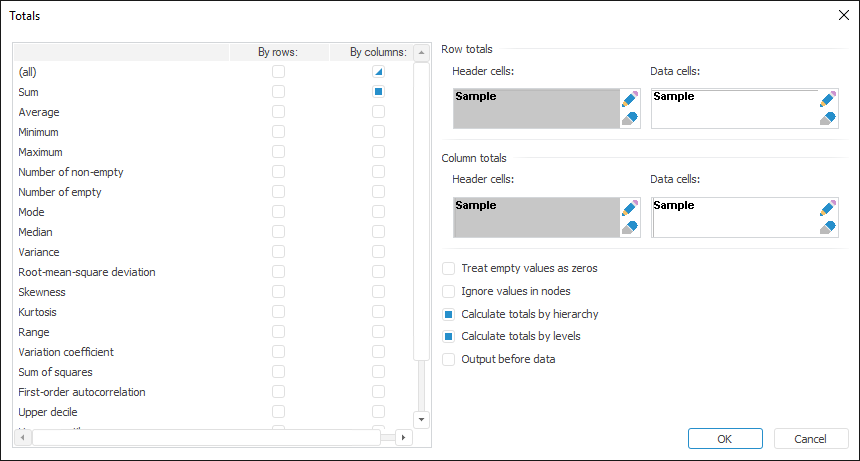Click eraser icon for Row totals header cells
Screen dimensions: 860x461
point(629,118)
